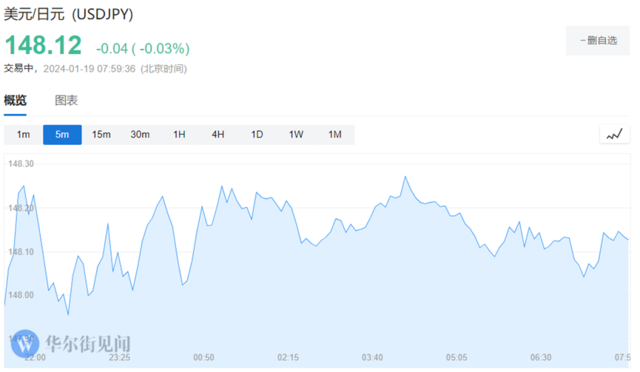Click the 148.30 price axis label
Screen dimensions: 640x372
[21, 164]
